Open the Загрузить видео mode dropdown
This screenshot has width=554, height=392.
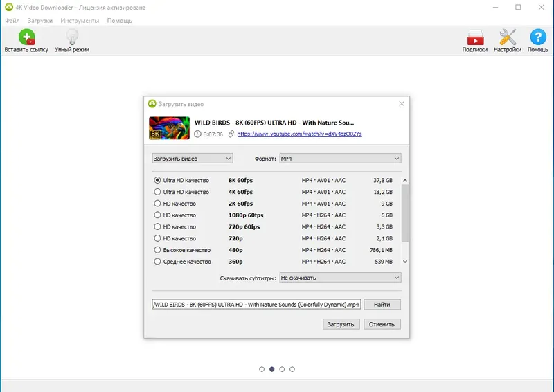pos(193,159)
